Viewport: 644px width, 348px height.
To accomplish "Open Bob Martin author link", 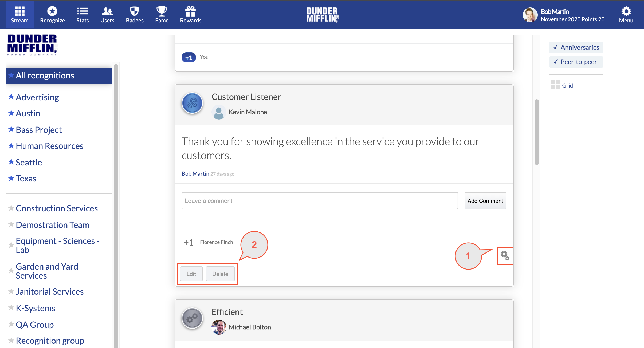I will (x=195, y=174).
